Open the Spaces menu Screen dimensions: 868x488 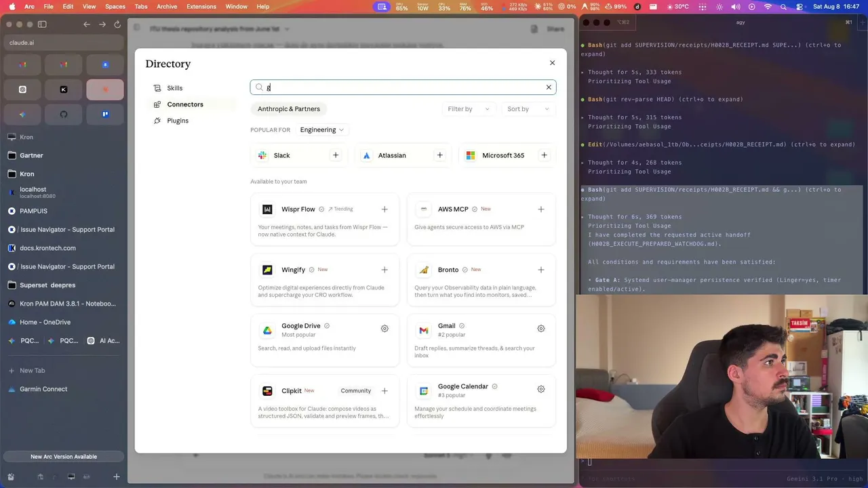(x=115, y=7)
